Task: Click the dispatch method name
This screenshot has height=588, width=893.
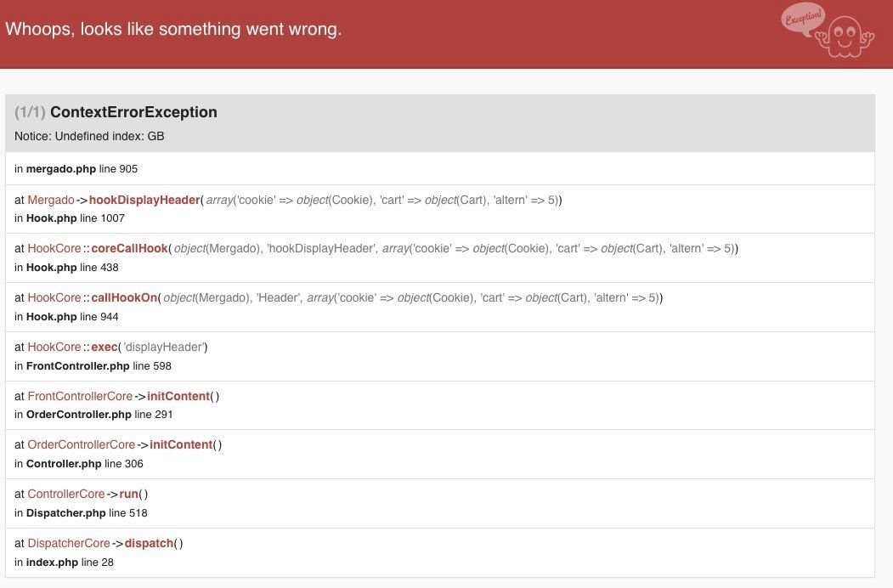Action: [150, 543]
